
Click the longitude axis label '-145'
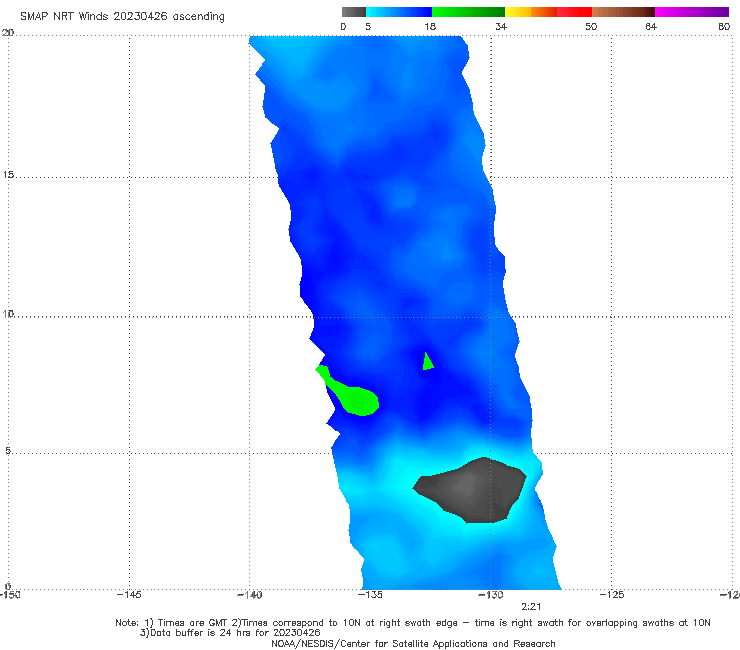pos(129,594)
